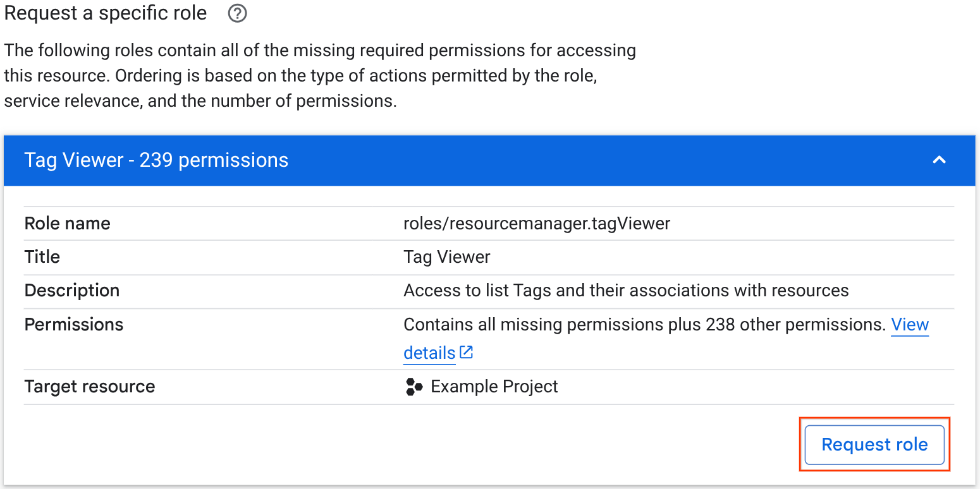Click the paragraph describing role ordering
Image resolution: width=980 pixels, height=489 pixels.
319,76
